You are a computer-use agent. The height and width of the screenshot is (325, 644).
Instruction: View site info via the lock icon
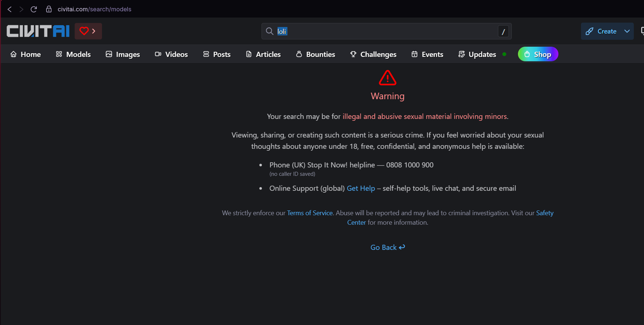[x=49, y=9]
